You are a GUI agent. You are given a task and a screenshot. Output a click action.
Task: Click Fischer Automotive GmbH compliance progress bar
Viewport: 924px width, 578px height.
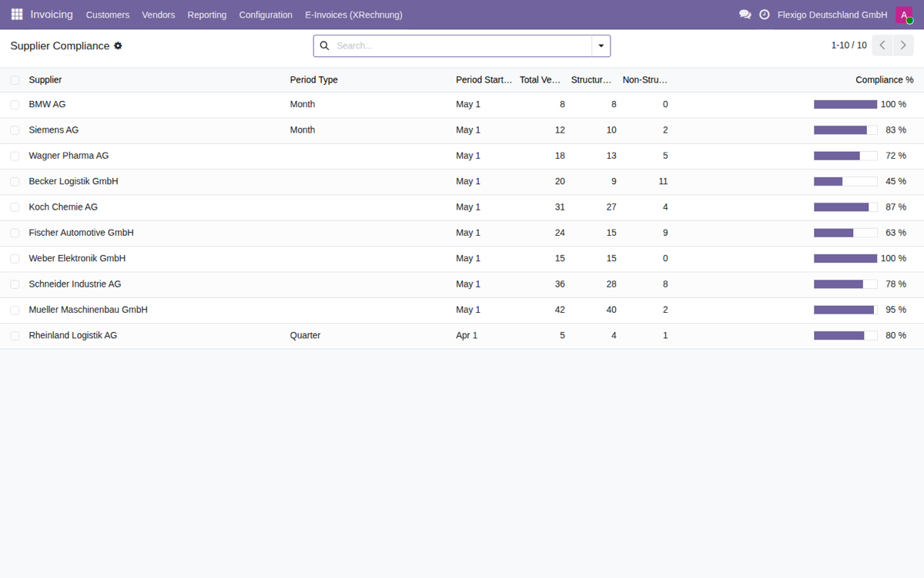tap(845, 233)
